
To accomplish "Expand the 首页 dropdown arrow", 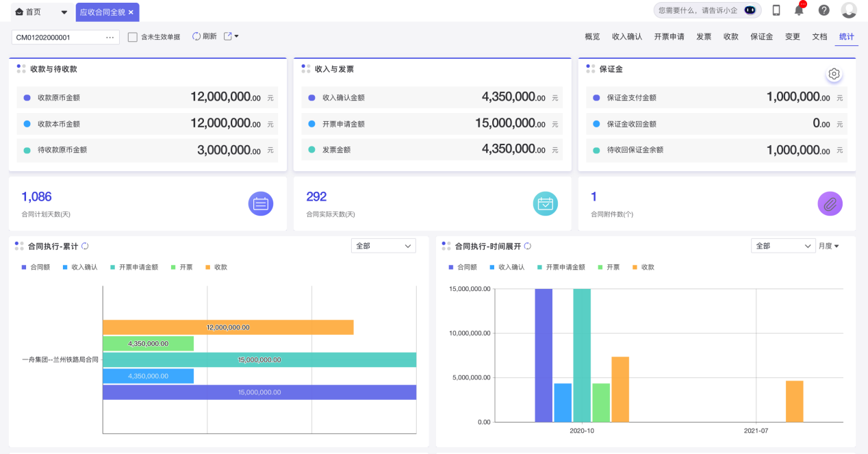I will click(64, 12).
